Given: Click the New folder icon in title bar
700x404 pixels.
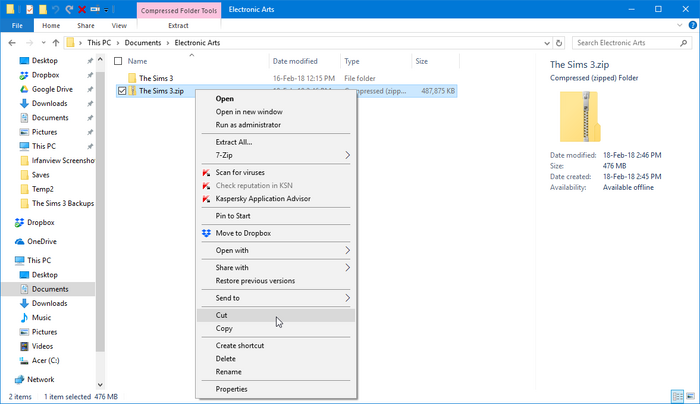Looking at the screenshot, I should 43,9.
